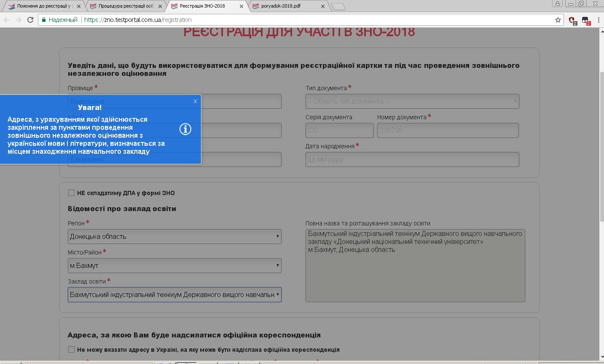Open the 'Тип документа' dropdown
Viewport: 604px width, 364px height.
click(x=412, y=101)
